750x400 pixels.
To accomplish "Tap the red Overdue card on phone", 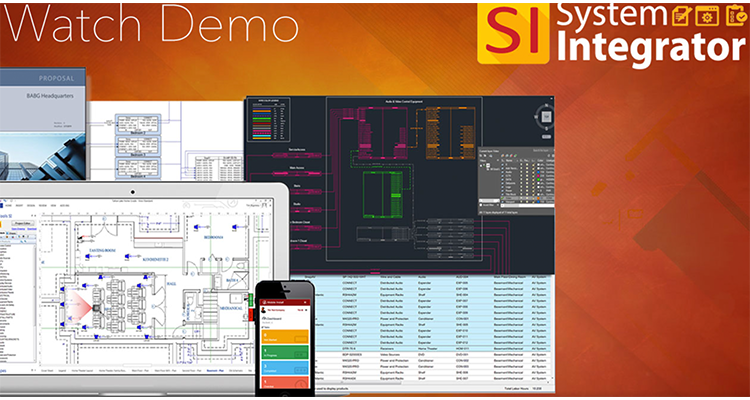I will point(285,382).
